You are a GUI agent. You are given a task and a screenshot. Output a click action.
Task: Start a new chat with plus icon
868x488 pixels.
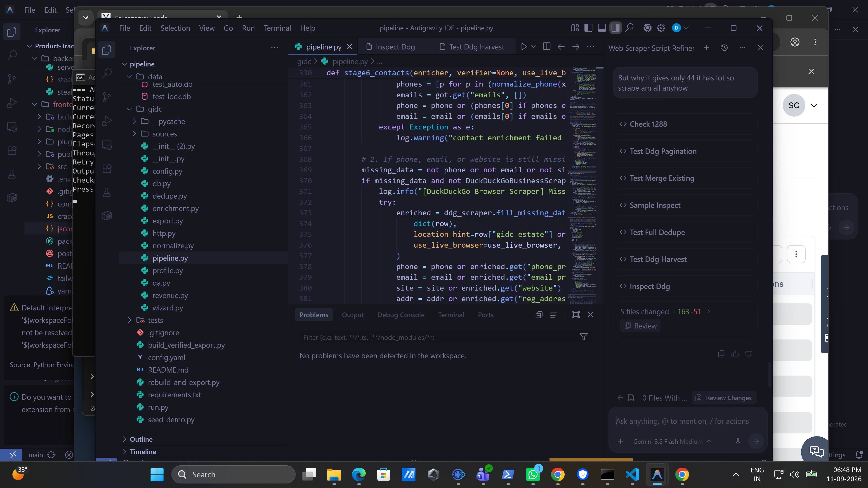click(x=706, y=48)
